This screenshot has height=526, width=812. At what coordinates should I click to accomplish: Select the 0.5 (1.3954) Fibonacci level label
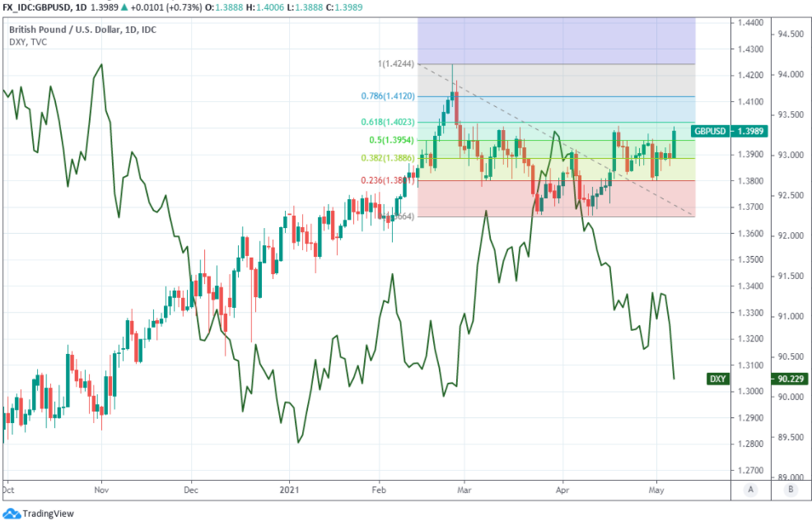click(x=395, y=140)
